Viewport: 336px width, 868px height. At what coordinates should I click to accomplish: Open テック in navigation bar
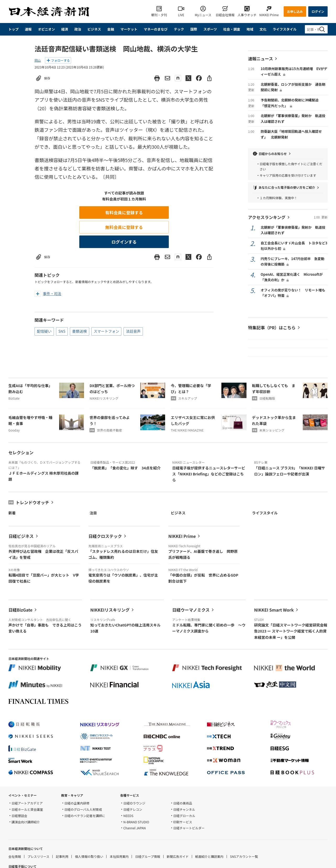[x=179, y=29]
